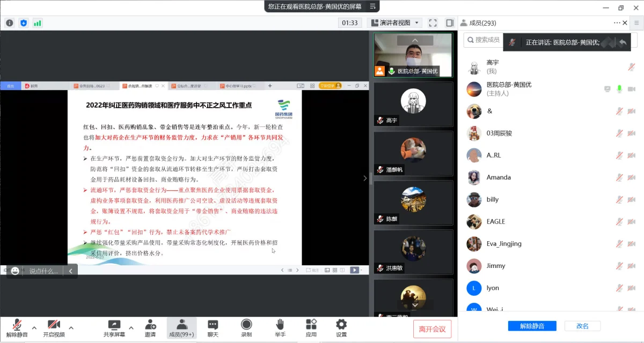Open meeting info icon in top bar
This screenshot has width=644, height=343.
pyautogui.click(x=9, y=23)
